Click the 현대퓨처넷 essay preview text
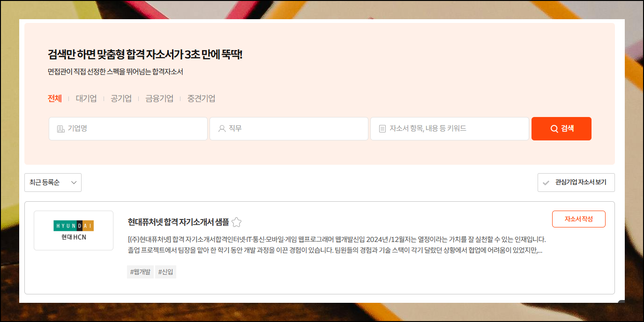644x322 pixels. 337,245
